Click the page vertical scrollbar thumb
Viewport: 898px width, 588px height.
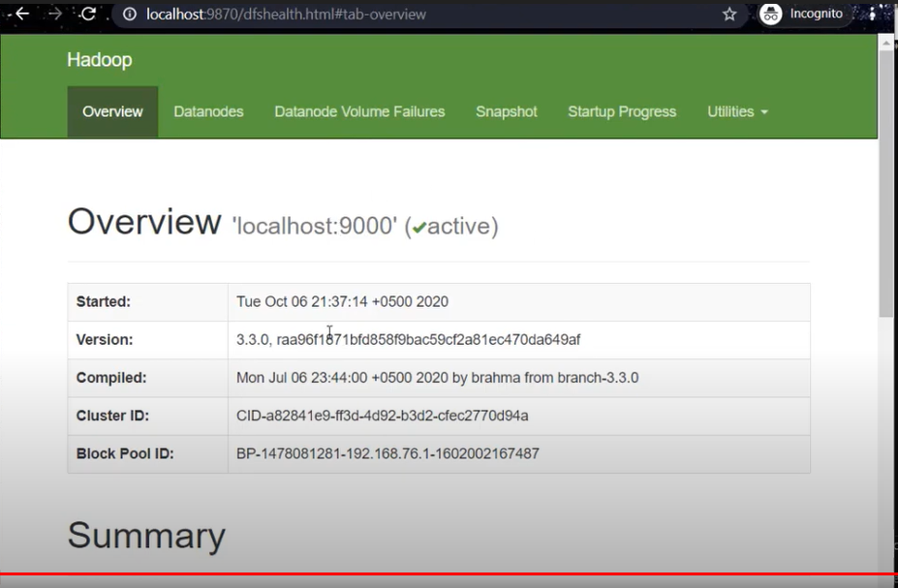[x=886, y=186]
